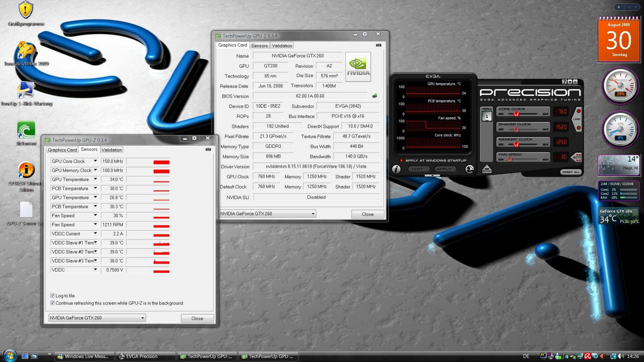Click the Safely Remove Hardware tray icon
The width and height of the screenshot is (644, 362).
pyautogui.click(x=573, y=356)
